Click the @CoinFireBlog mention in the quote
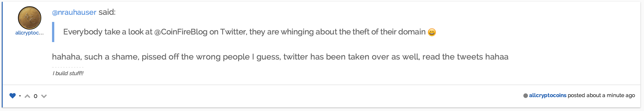The width and height of the screenshot is (644, 111). (181, 32)
